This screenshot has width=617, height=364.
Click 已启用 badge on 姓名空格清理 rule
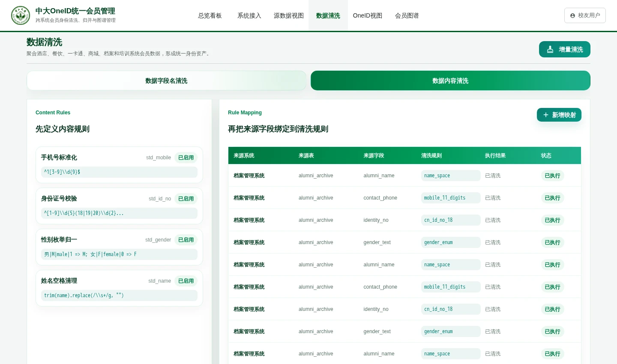coord(186,281)
